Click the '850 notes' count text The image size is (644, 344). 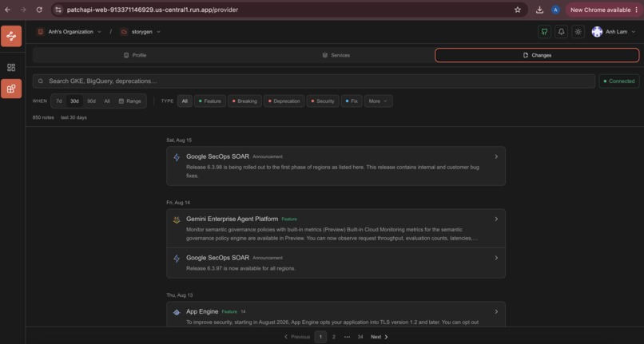pos(43,117)
